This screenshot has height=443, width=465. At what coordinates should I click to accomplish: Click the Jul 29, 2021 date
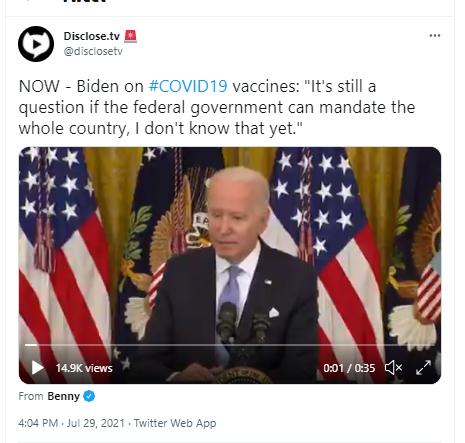point(96,423)
